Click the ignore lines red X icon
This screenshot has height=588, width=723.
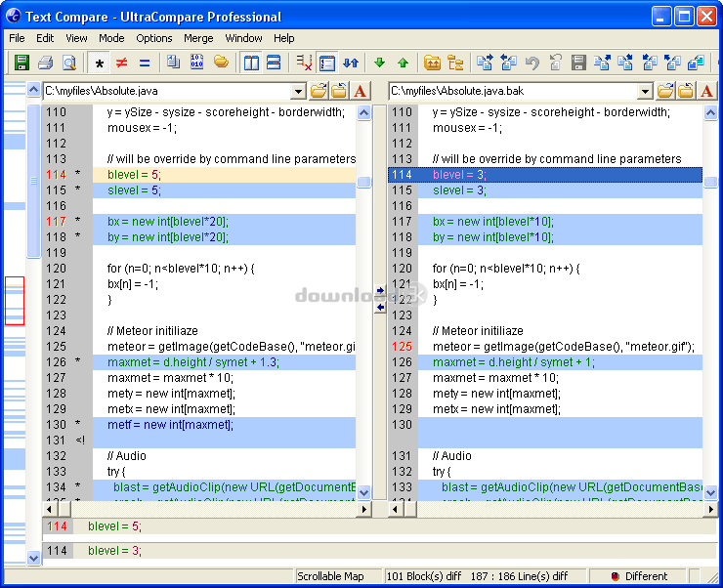[304, 63]
